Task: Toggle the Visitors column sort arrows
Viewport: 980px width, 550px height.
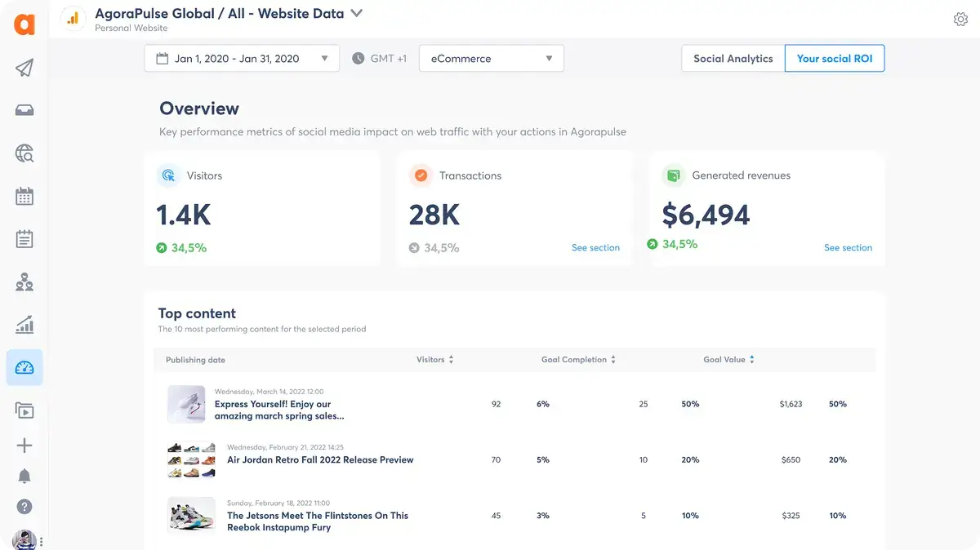Action: 450,359
